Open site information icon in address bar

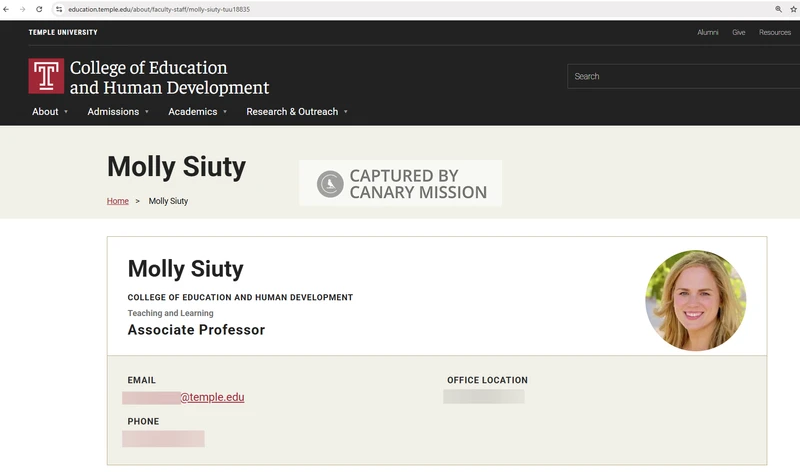click(x=59, y=9)
